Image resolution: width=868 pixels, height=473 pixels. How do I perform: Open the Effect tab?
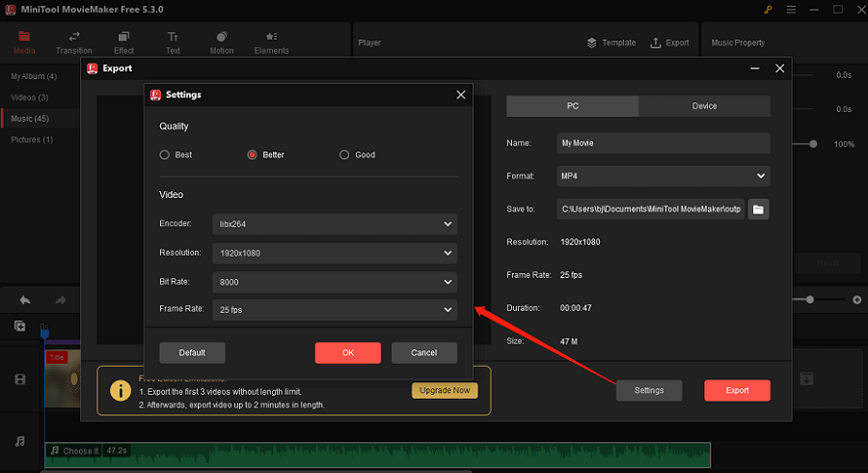(123, 42)
